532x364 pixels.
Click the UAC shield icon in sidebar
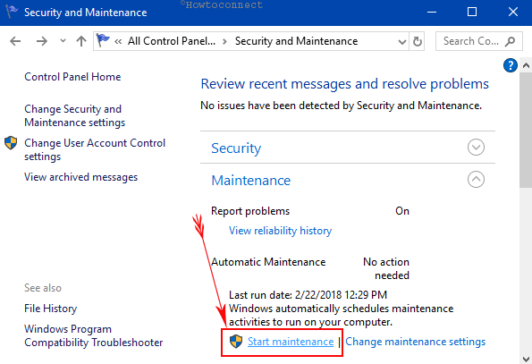point(11,143)
